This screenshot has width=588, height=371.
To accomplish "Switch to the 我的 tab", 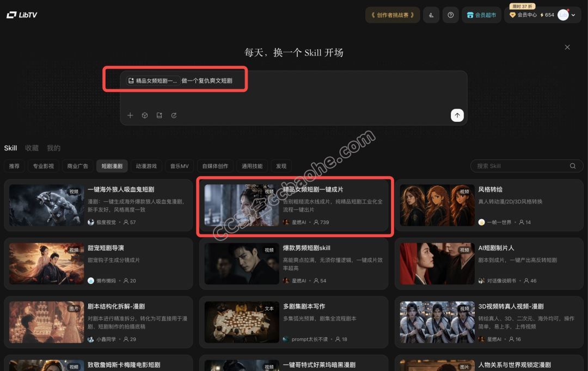I will pos(53,148).
